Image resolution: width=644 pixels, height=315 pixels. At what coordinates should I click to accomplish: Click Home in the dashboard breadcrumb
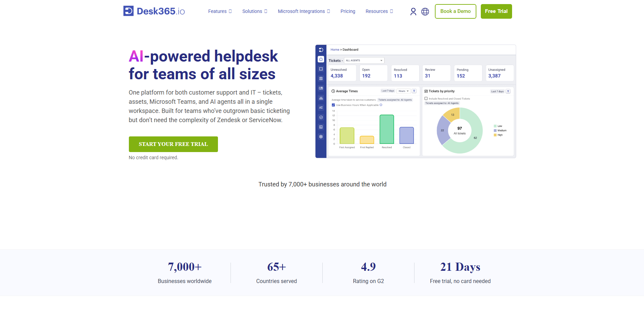[335, 50]
